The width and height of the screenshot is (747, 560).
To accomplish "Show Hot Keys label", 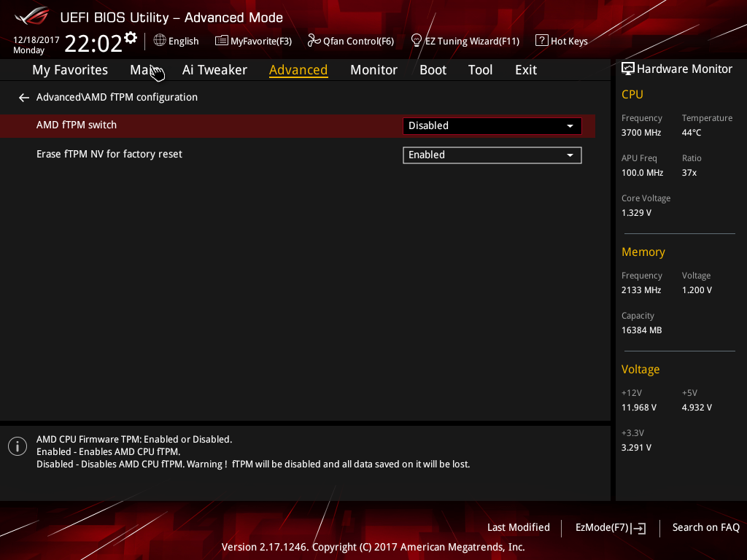I will 569,41.
